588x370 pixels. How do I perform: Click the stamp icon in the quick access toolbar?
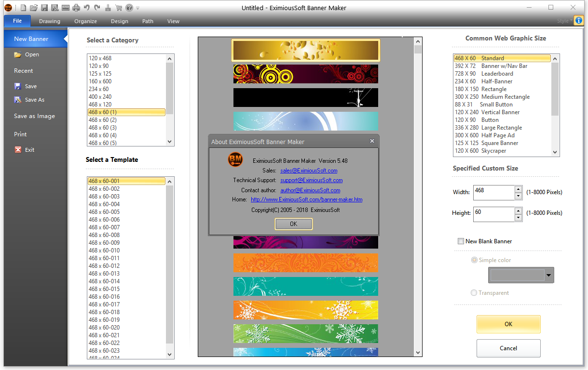(108, 8)
